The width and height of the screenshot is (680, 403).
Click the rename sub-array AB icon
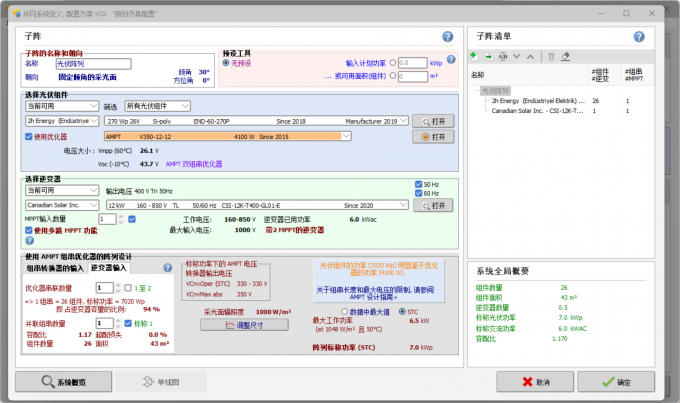pos(503,56)
